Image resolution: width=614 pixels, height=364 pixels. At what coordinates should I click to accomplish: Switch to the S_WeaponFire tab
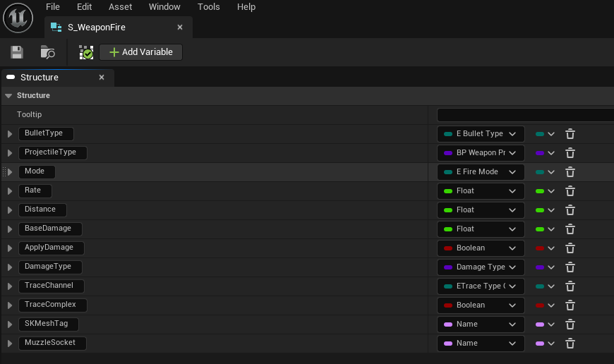pos(97,28)
